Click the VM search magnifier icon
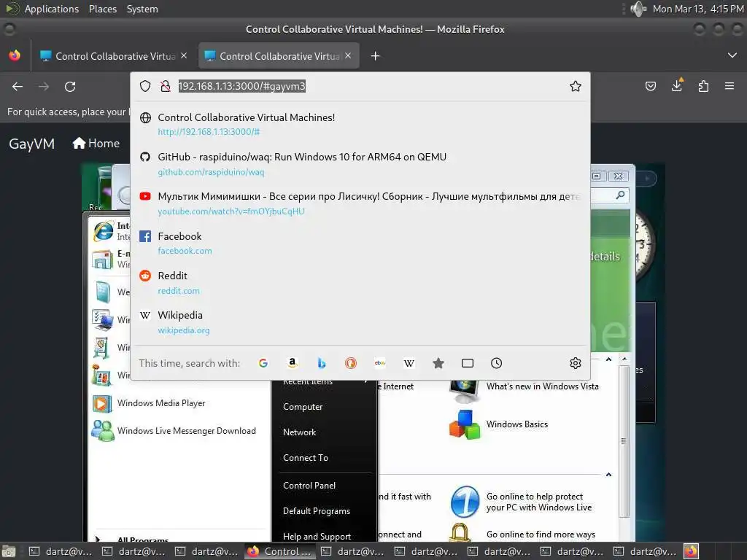This screenshot has height=560, width=747. pyautogui.click(x=620, y=195)
